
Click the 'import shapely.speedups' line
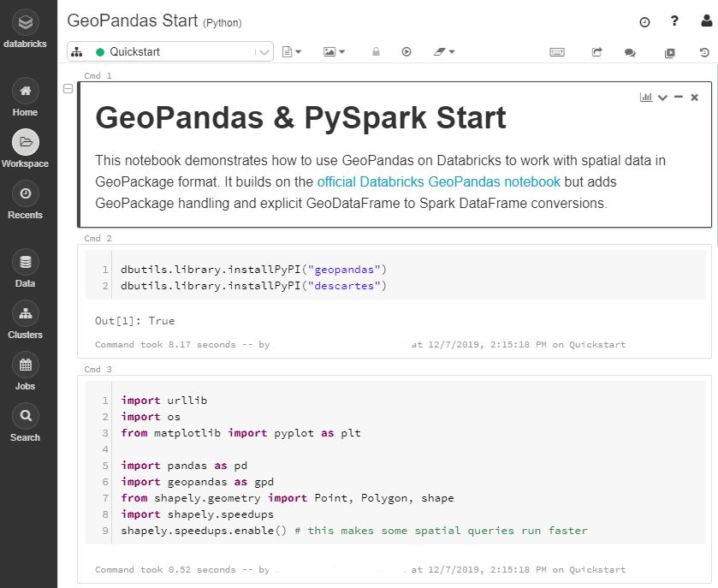(x=198, y=514)
